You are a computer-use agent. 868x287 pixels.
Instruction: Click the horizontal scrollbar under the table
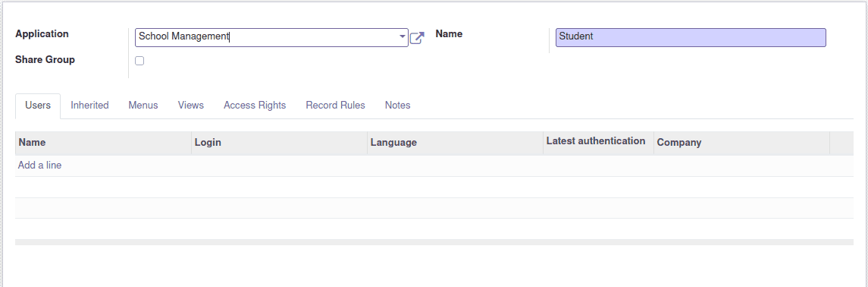pyautogui.click(x=434, y=242)
